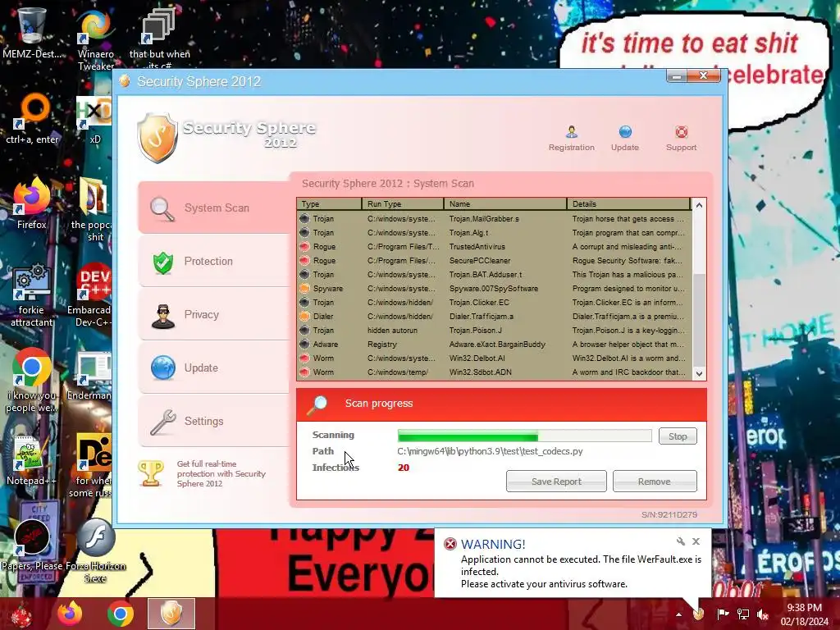Sort by the Name column header
840x630 pixels.
click(505, 204)
